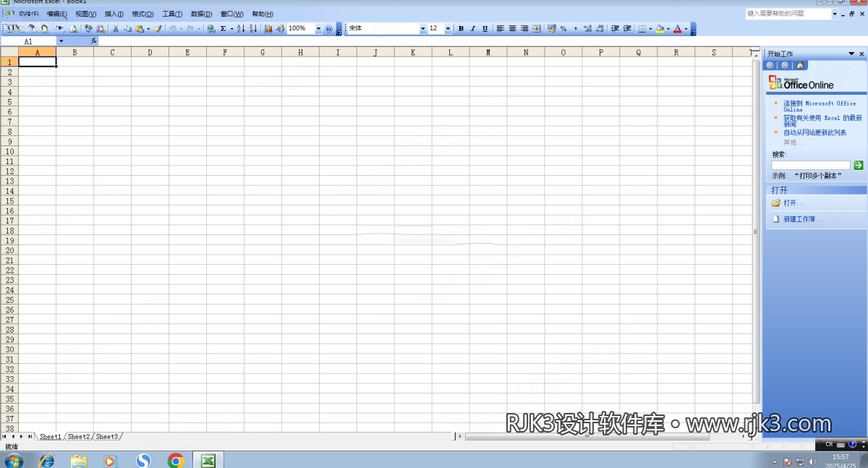Align text left

tap(501, 29)
